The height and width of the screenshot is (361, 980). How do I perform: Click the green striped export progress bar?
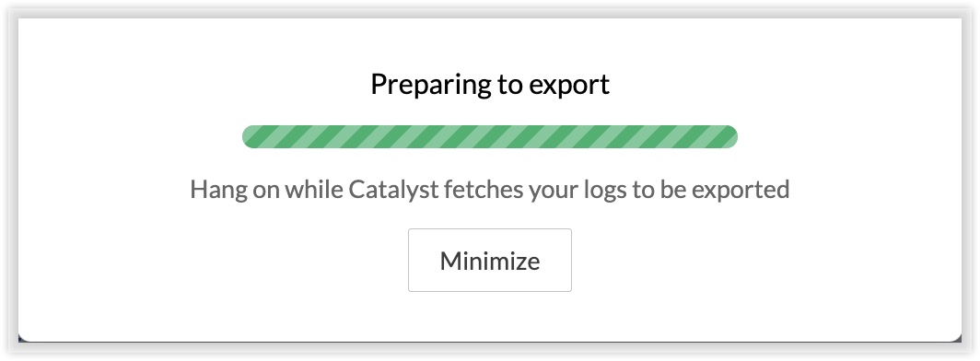[489, 137]
